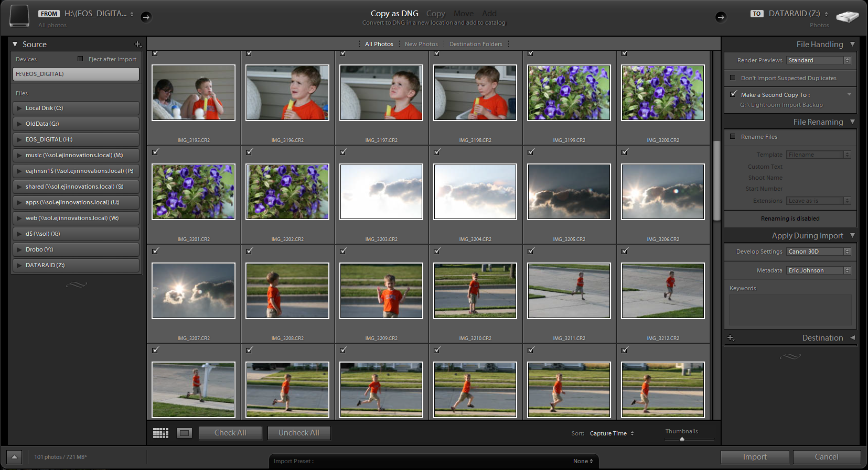This screenshot has width=868, height=470.
Task: Switch to loupe view icon
Action: (184, 433)
